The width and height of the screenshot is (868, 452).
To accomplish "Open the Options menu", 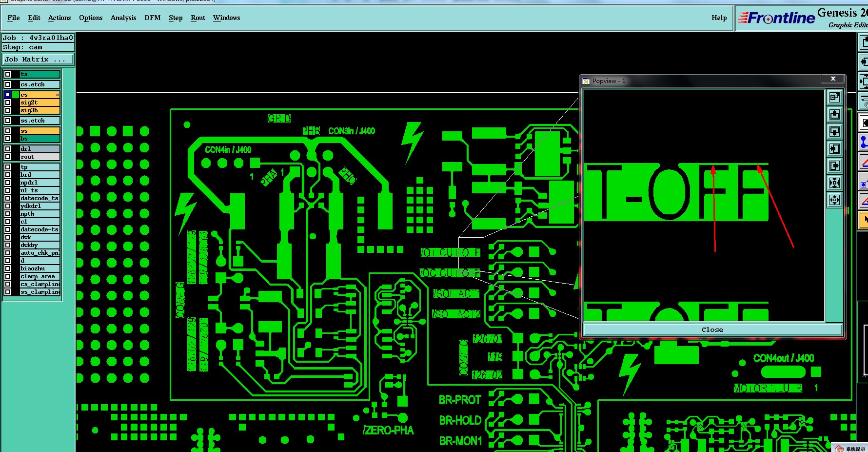I will (x=91, y=18).
